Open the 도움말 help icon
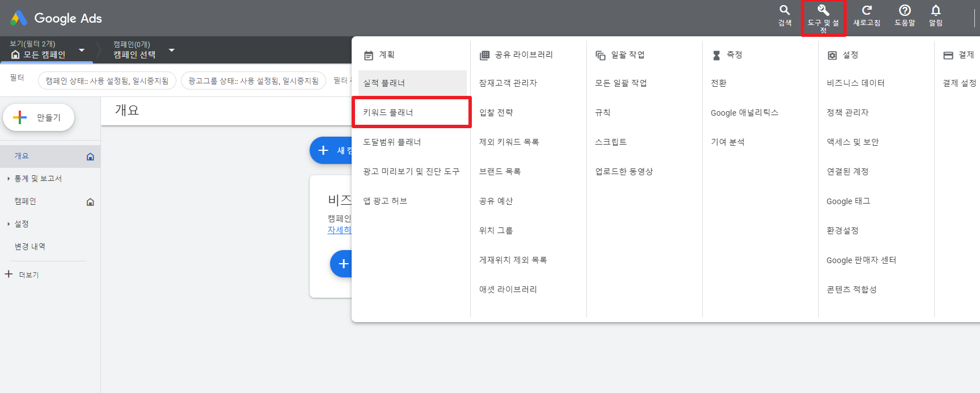980x393 pixels. [x=905, y=10]
